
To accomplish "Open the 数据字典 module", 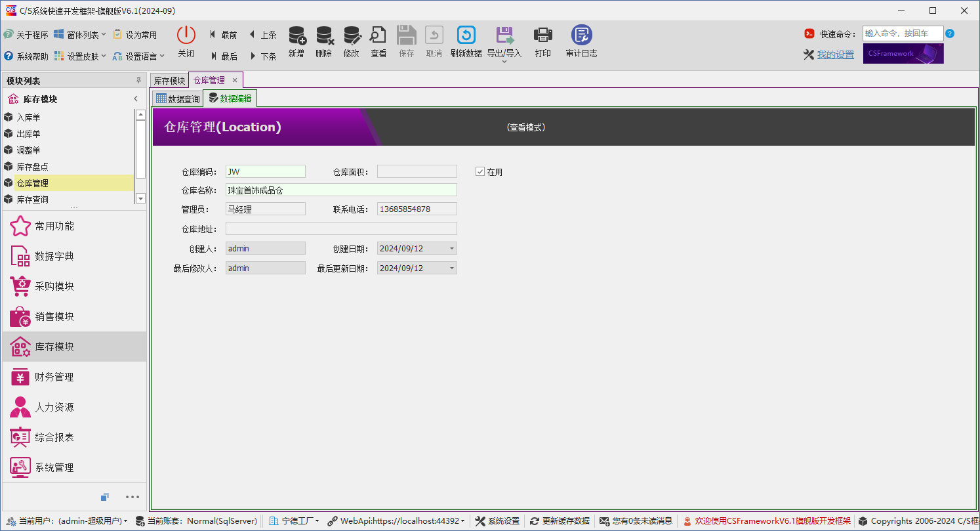I will [74, 256].
